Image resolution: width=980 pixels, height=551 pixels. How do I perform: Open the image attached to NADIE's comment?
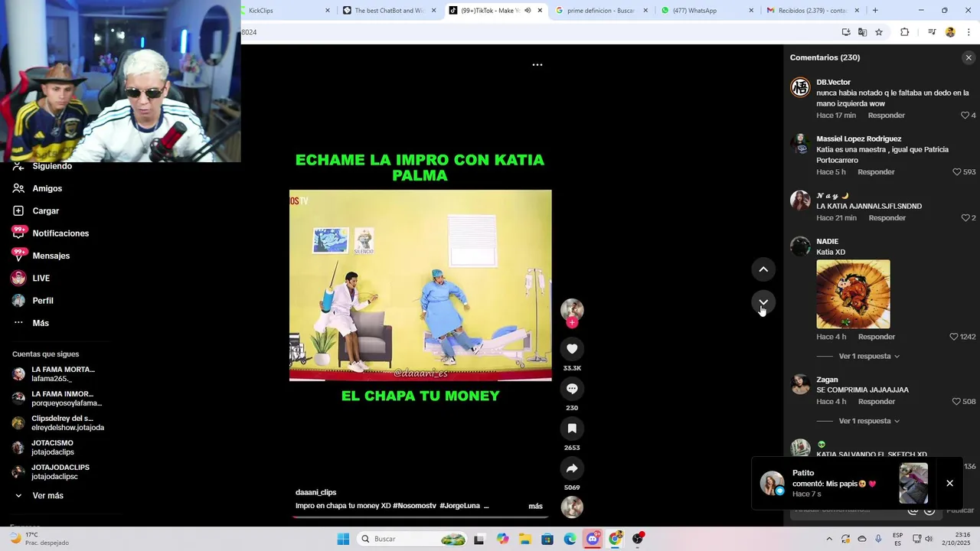(x=853, y=295)
